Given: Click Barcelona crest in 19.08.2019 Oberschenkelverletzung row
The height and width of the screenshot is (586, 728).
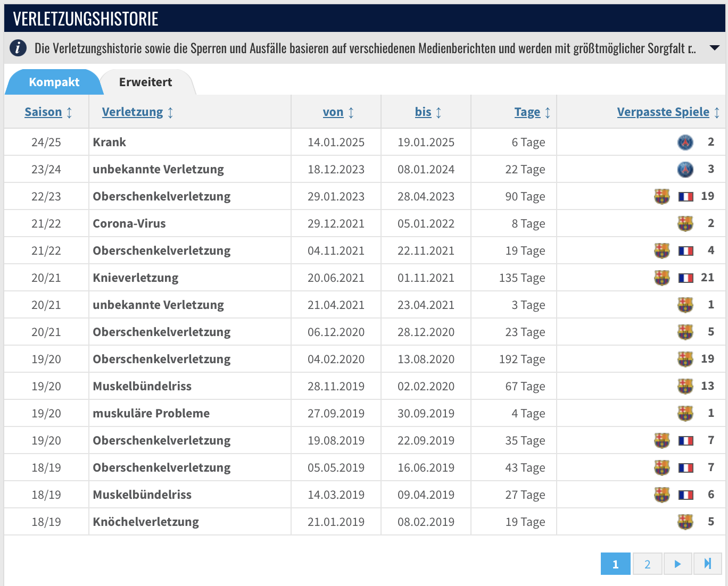Looking at the screenshot, I should pyautogui.click(x=662, y=440).
